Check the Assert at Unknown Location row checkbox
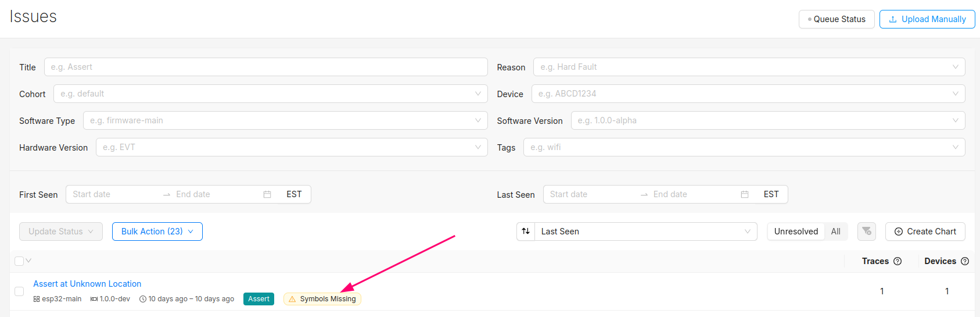 pyautogui.click(x=19, y=291)
